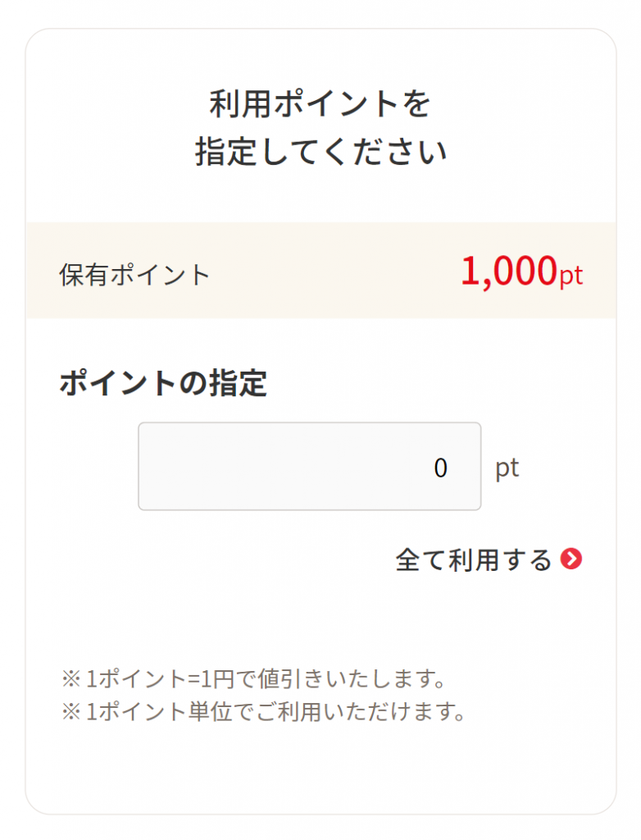
Task: Click the red circular arrow icon
Action: (571, 559)
